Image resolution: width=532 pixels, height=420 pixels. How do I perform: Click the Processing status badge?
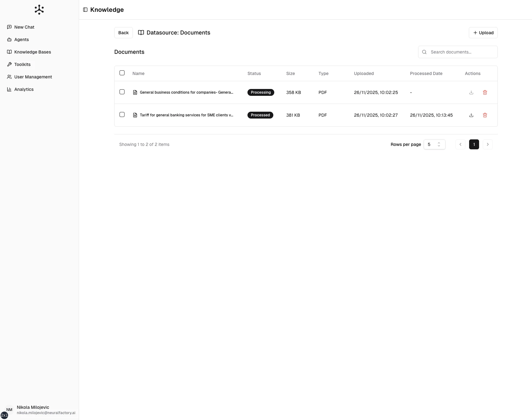pyautogui.click(x=261, y=92)
